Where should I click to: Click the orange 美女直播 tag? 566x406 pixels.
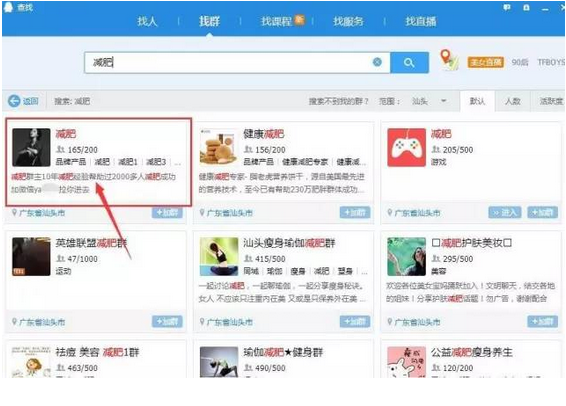point(486,62)
